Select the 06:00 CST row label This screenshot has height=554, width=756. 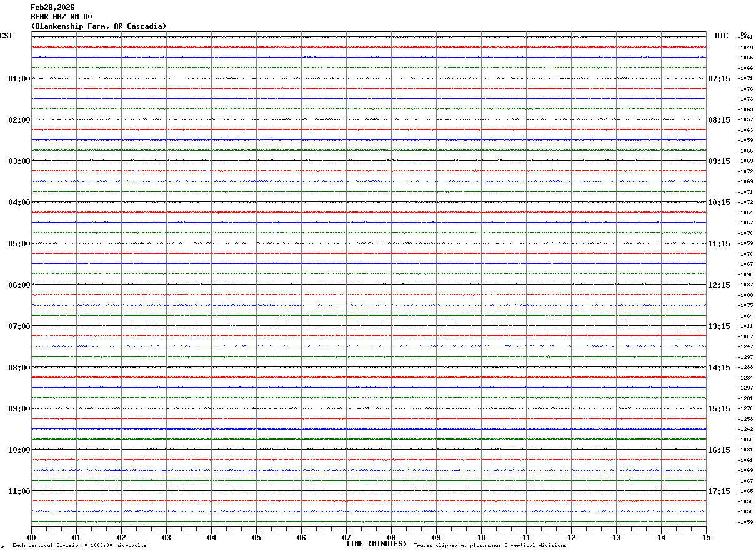click(x=19, y=285)
